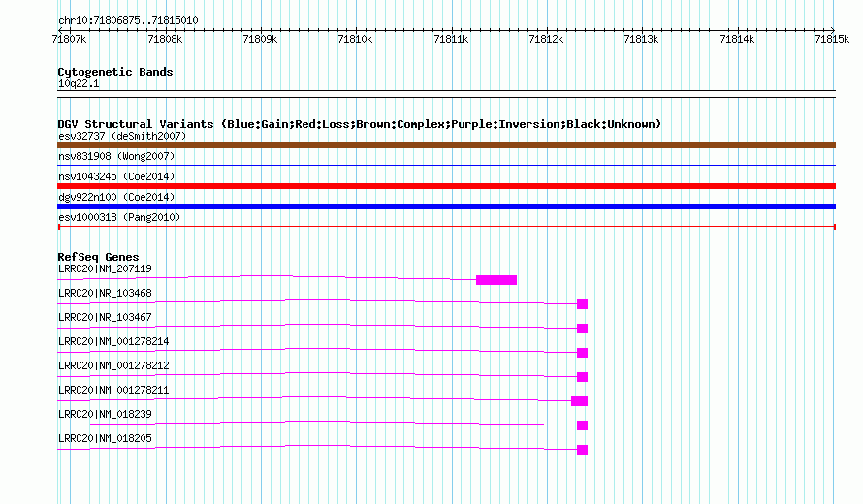863x504 pixels.
Task: Click the magenta exon of NM_001278212
Action: 583,377
